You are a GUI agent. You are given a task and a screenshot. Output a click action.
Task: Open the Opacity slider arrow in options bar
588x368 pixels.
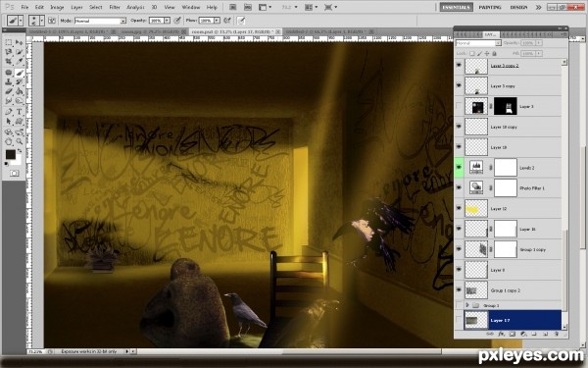[x=167, y=21]
